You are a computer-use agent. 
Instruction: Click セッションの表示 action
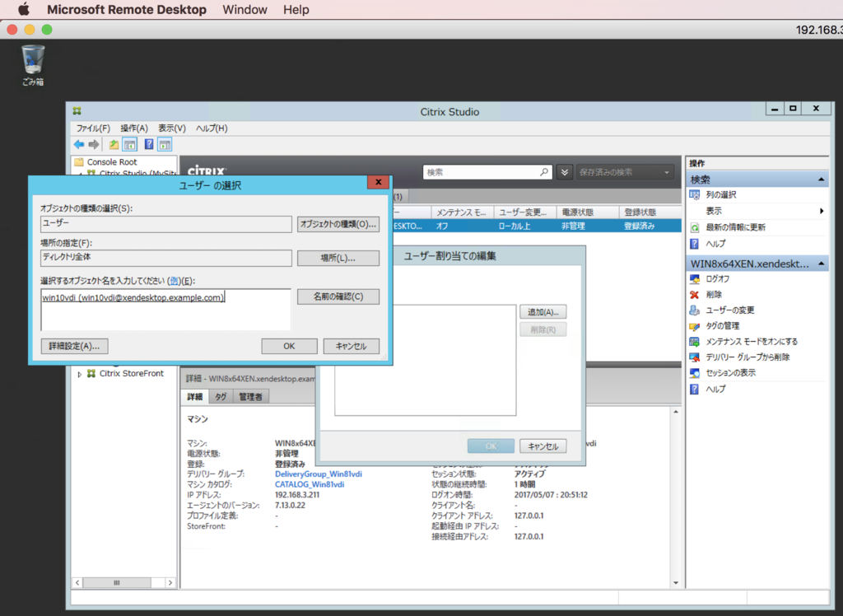(x=730, y=372)
